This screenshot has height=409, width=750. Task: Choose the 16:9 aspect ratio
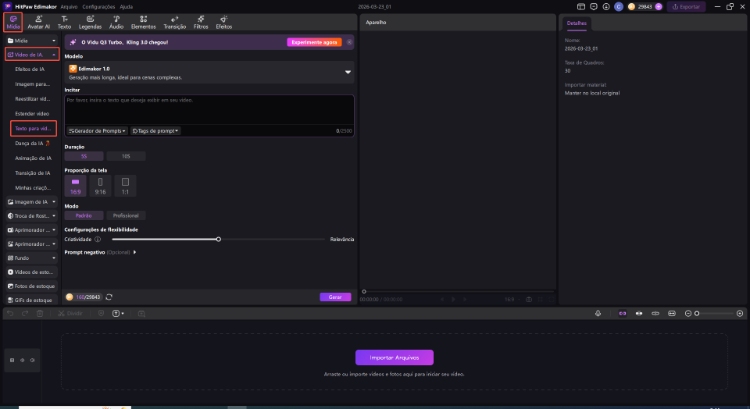pos(76,186)
